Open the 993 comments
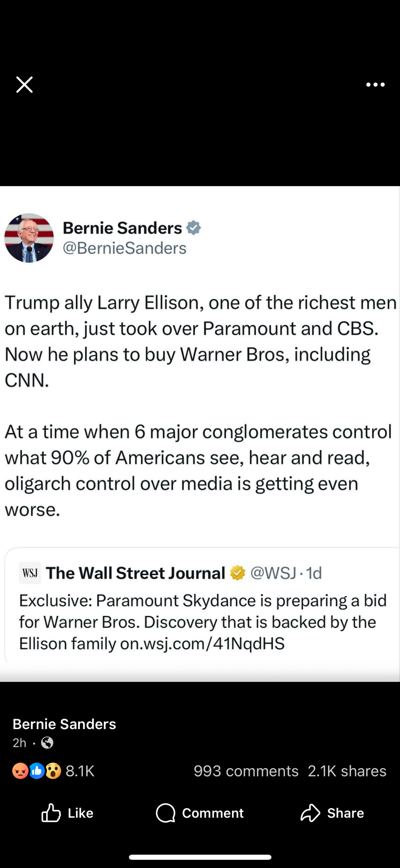This screenshot has height=868, width=400. [x=246, y=771]
